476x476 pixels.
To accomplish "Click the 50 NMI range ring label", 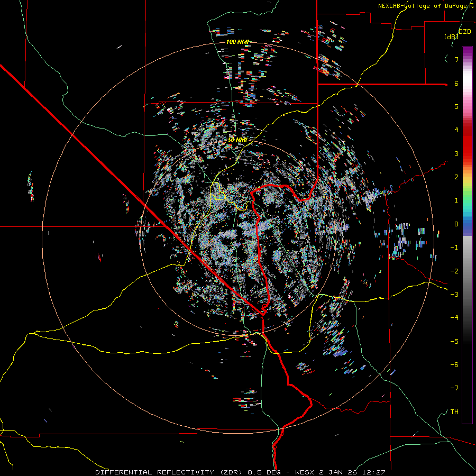I will click(x=237, y=140).
